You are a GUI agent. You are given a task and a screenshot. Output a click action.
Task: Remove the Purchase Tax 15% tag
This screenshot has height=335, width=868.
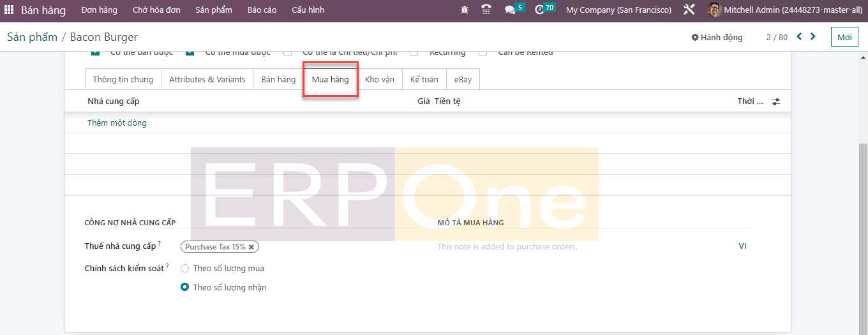coord(251,247)
